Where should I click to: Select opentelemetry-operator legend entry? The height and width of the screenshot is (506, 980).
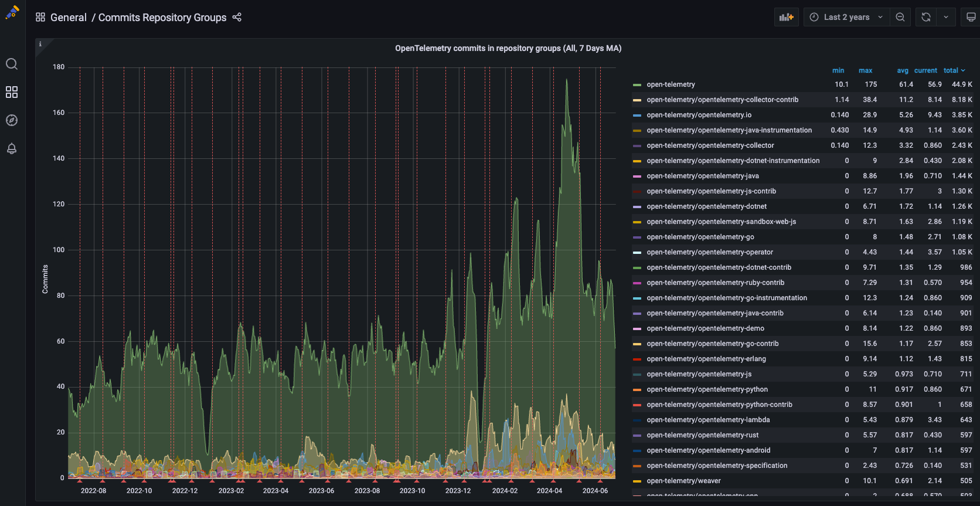tap(709, 252)
